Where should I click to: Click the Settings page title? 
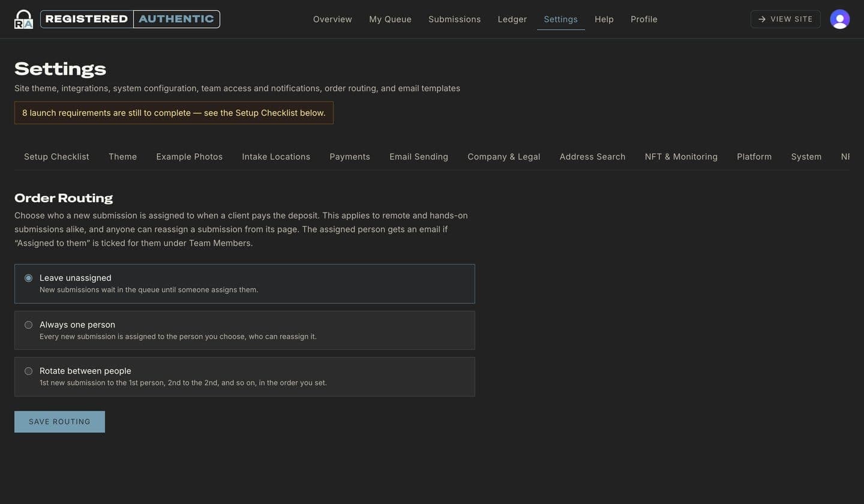tap(60, 68)
